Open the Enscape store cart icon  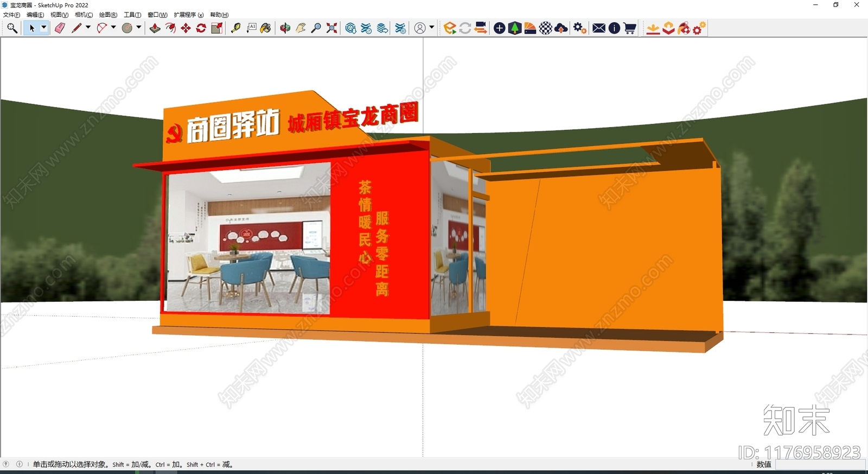pos(629,28)
